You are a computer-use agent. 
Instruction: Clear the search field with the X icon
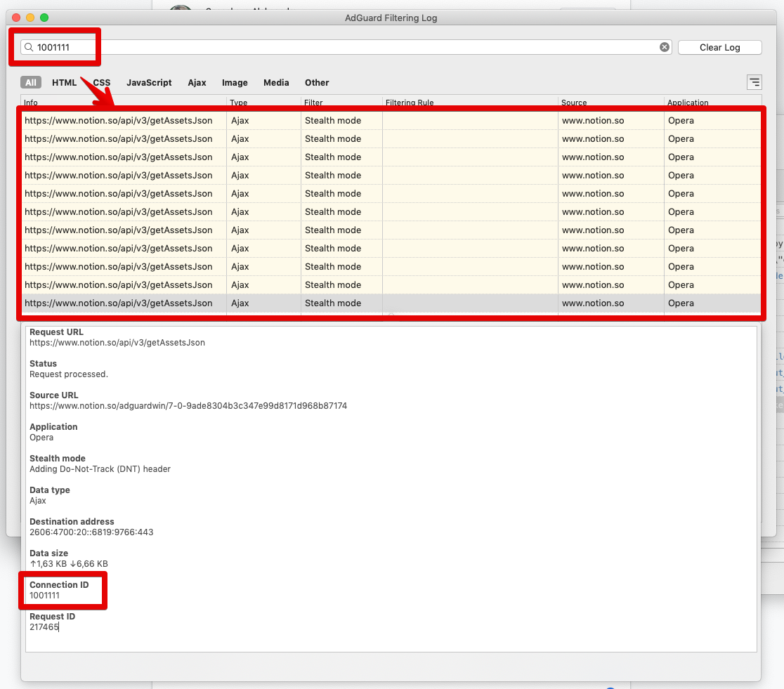(664, 47)
